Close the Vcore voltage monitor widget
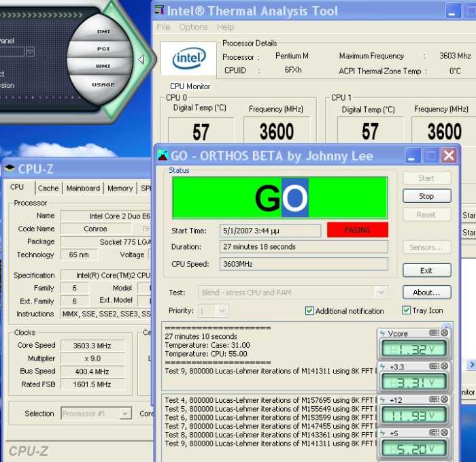The width and height of the screenshot is (476, 462). [x=445, y=333]
